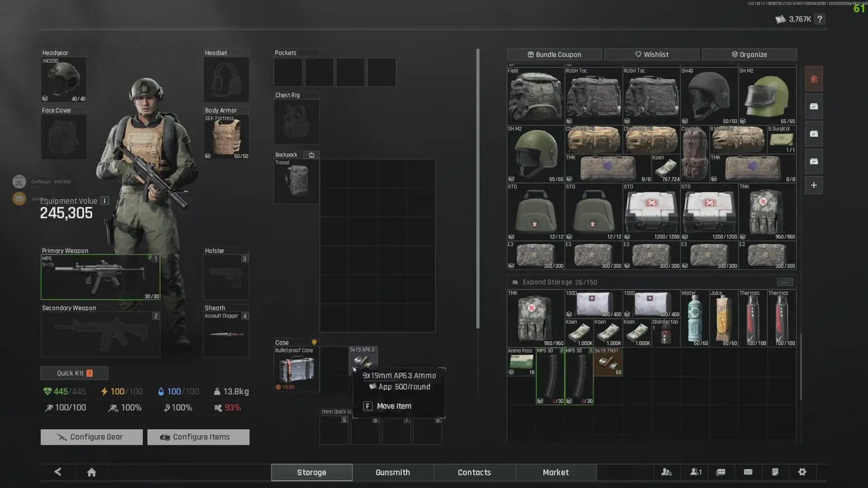
Task: Select the 9x19 7N31 ammo stack
Action: click(x=608, y=361)
